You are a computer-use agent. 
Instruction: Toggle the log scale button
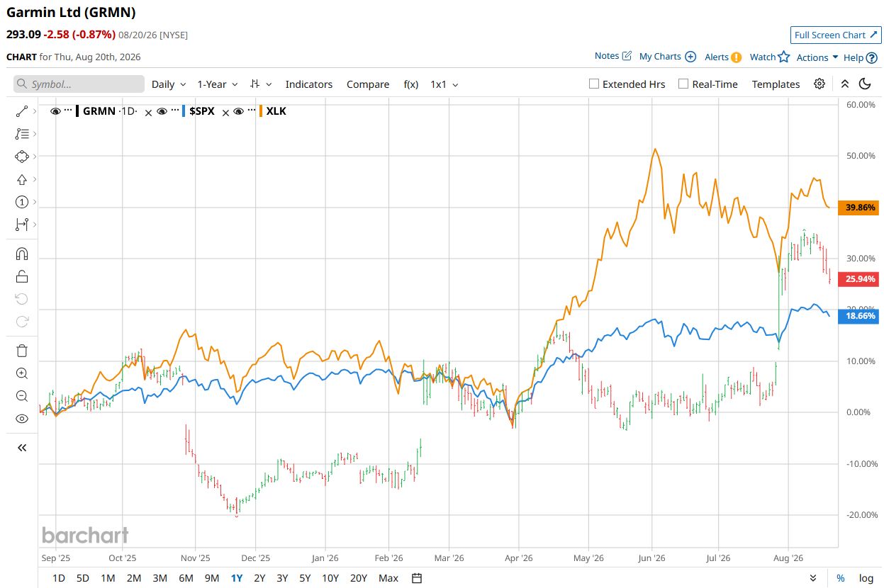[866, 578]
